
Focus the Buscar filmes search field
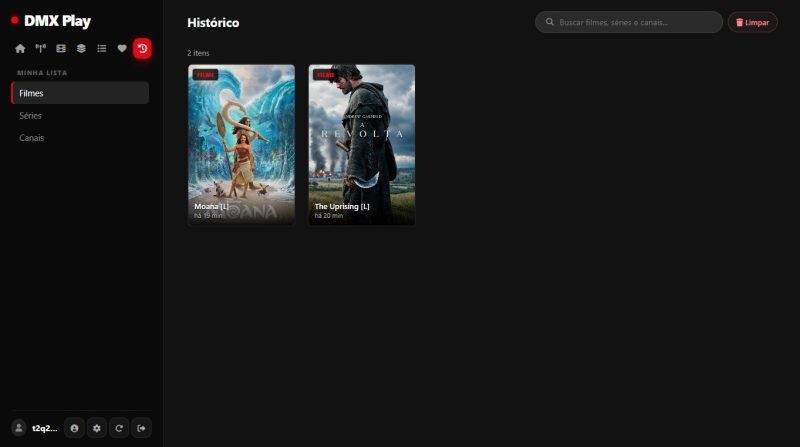[x=629, y=22]
